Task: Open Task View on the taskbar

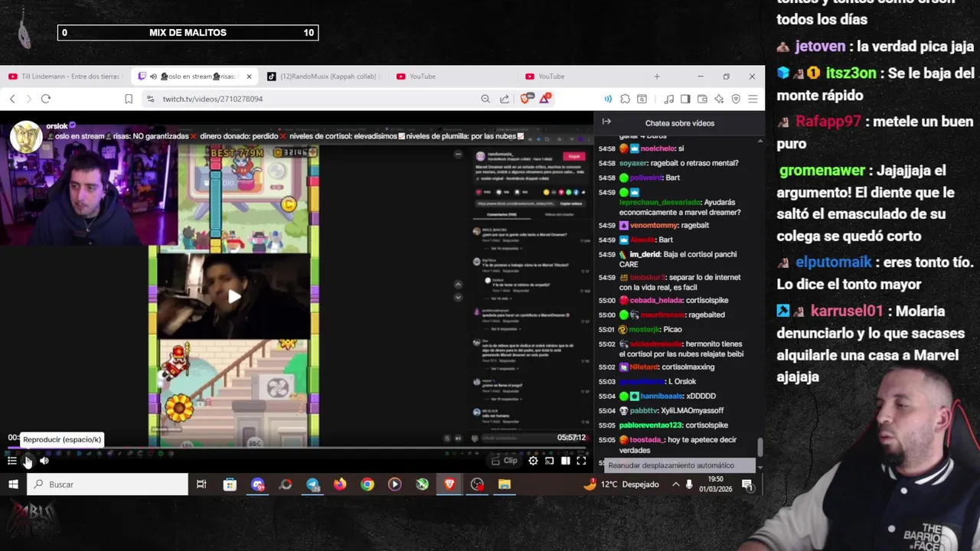Action: coord(201,484)
